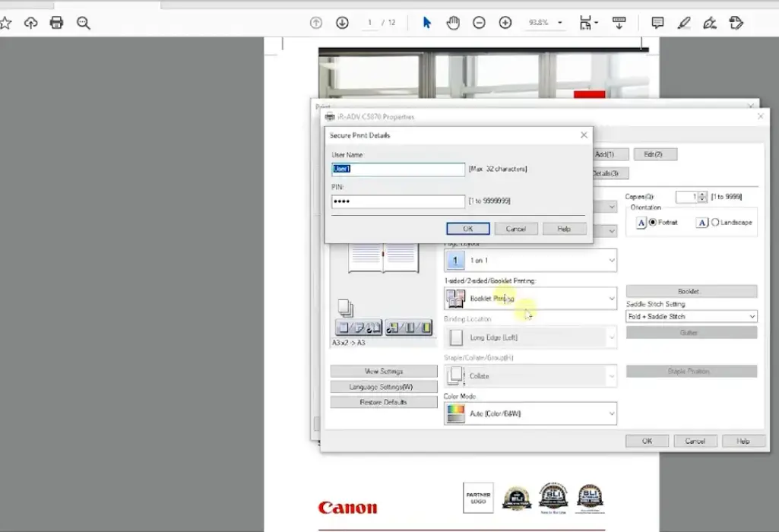
Task: Click inside the PIN input field
Action: click(x=397, y=201)
